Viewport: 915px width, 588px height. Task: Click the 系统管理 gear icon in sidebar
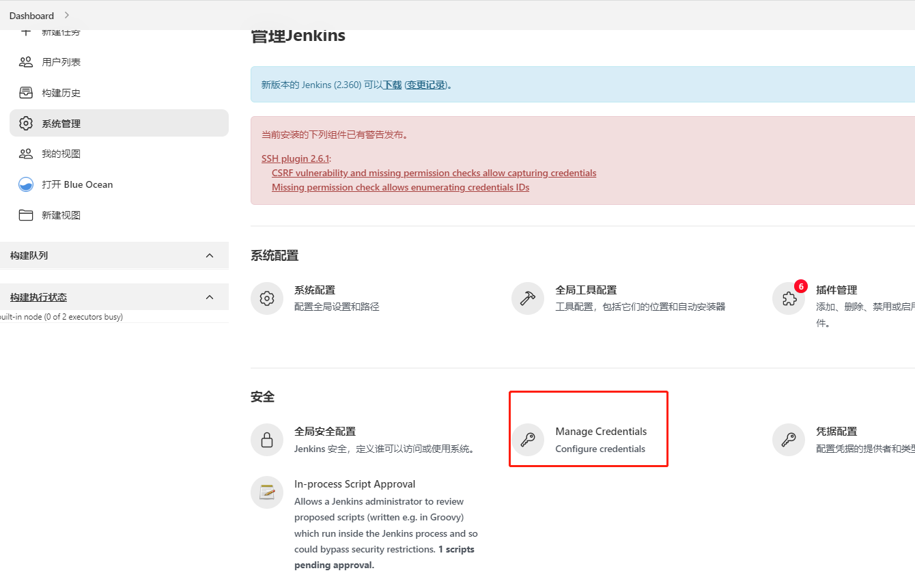26,124
